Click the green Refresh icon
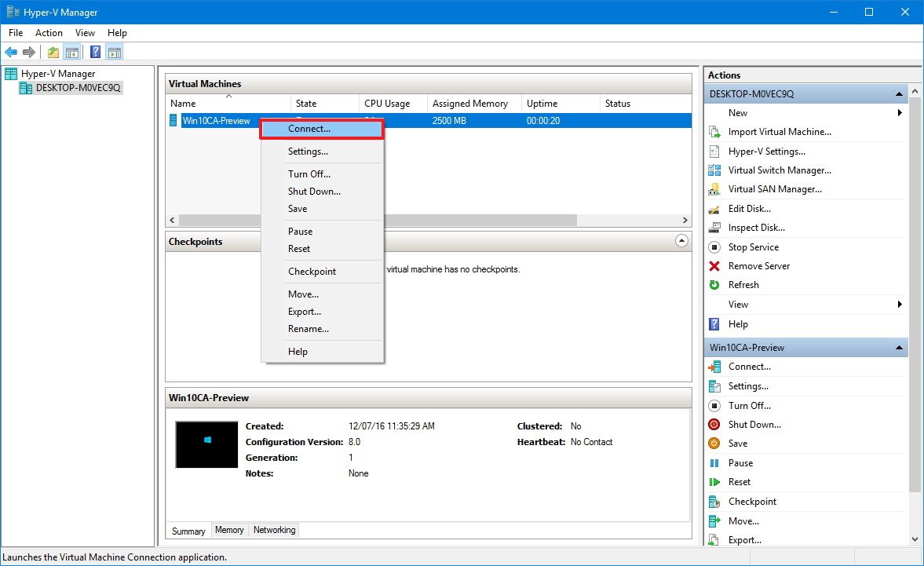 [x=714, y=285]
